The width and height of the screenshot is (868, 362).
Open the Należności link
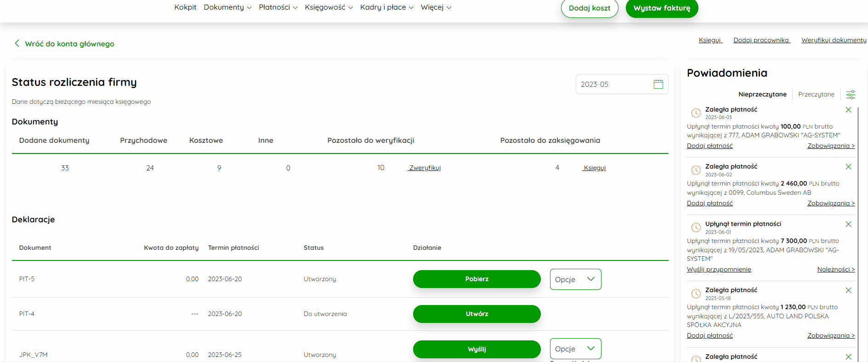836,269
